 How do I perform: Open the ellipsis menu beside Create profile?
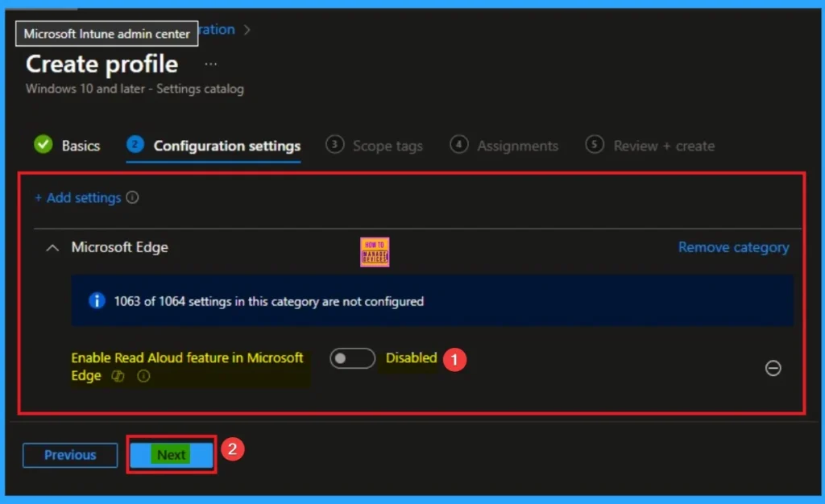(210, 64)
